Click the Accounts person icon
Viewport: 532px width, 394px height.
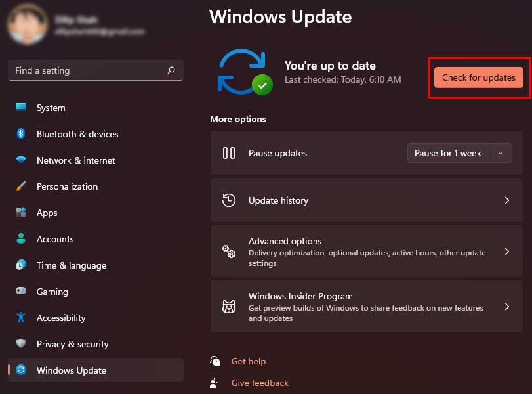[21, 238]
